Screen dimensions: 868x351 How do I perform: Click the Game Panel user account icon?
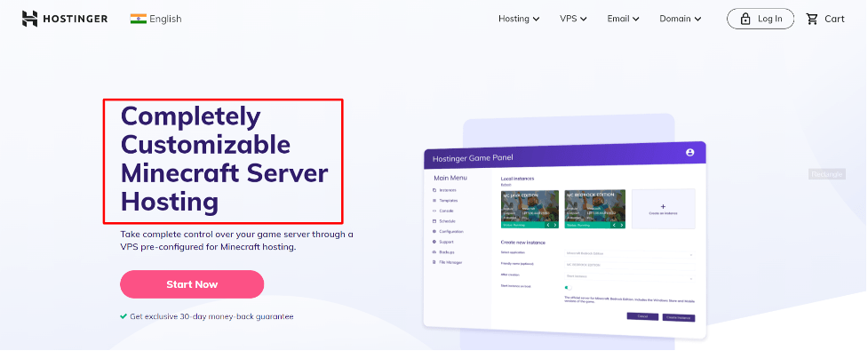[689, 152]
